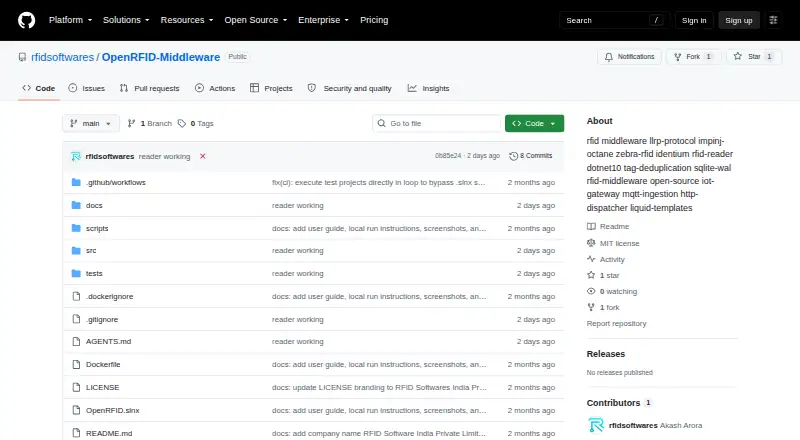The image size is (800, 440).
Task: Click the file icon for .dockerignore
Action: 76,297
